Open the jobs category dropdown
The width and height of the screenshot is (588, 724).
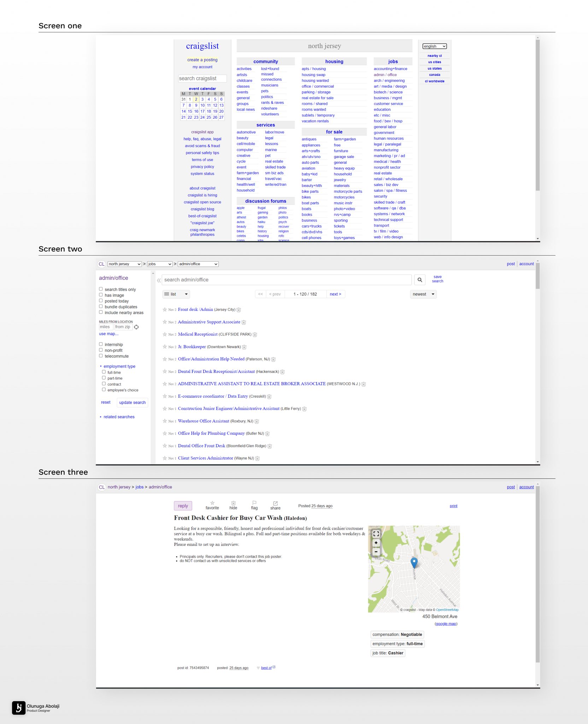point(160,264)
